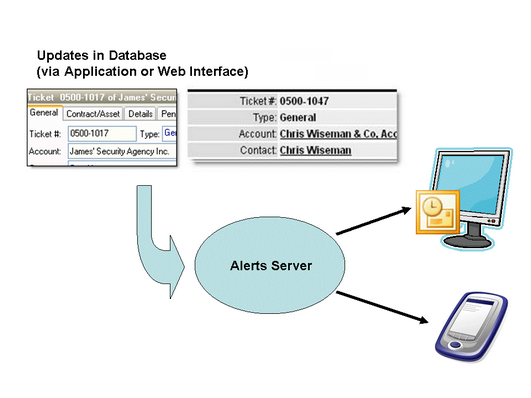Open the Type dropdown in ticket form
This screenshot has height=398, width=531.
point(169,133)
